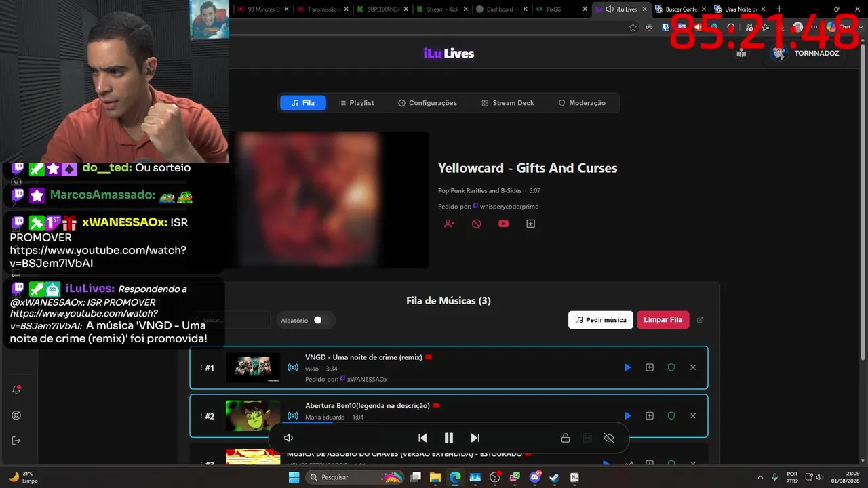
Task: Add Abertura Ben10 to playlist
Action: tap(650, 415)
